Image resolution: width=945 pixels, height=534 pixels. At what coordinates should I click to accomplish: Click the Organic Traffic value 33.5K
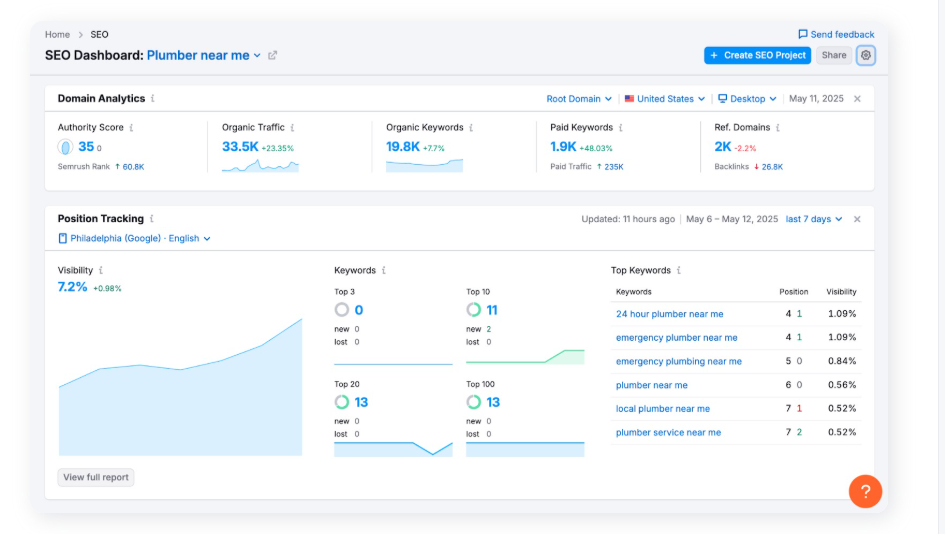[x=240, y=147]
